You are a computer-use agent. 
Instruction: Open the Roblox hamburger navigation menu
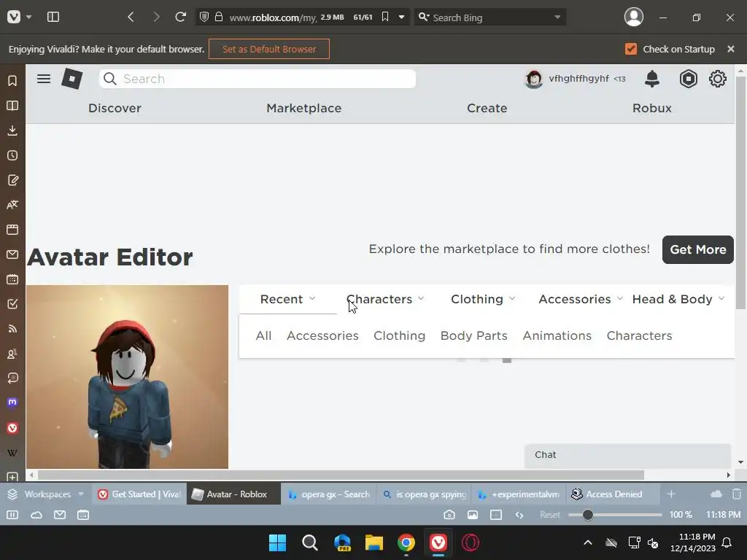44,79
